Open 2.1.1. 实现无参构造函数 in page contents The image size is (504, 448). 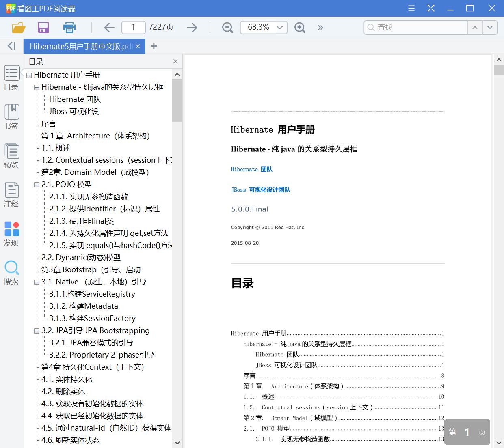[x=350, y=439]
